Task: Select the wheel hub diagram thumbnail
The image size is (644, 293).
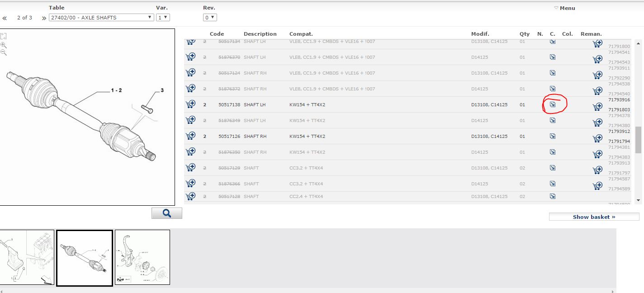Action: pyautogui.click(x=142, y=257)
